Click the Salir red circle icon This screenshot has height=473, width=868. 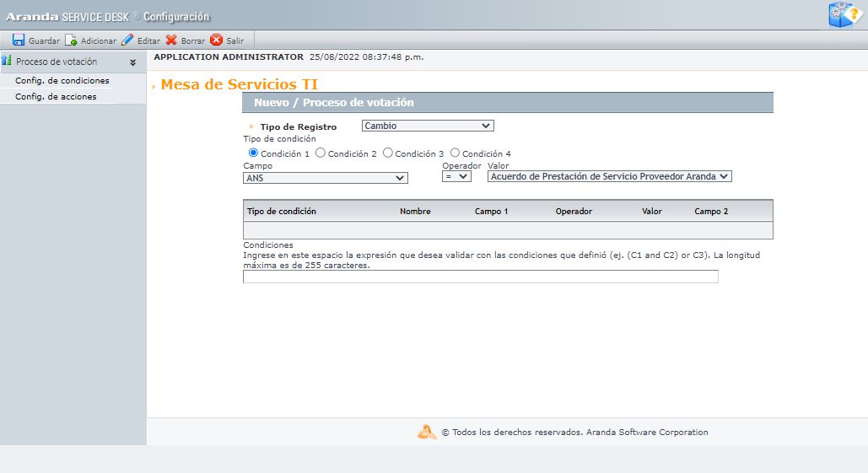217,40
